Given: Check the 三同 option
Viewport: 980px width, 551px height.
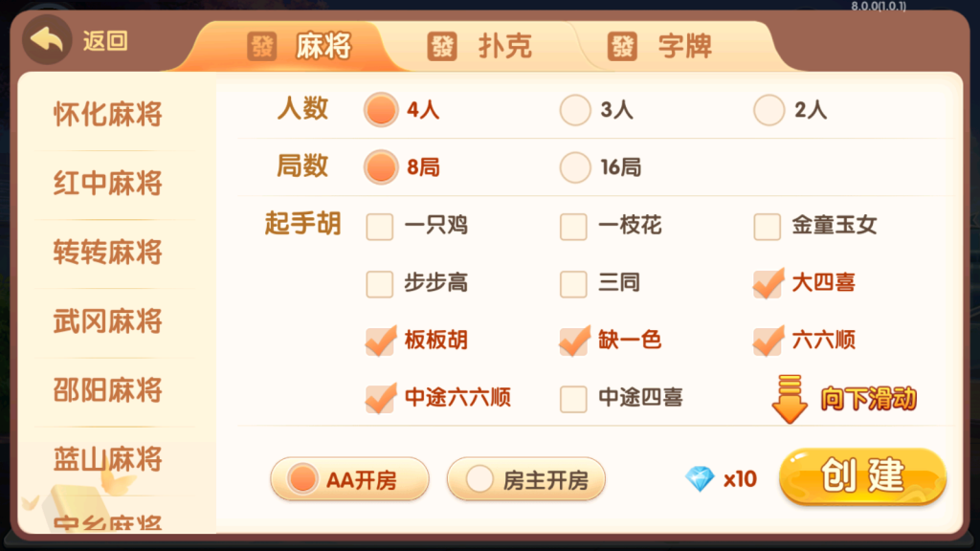Looking at the screenshot, I should (572, 284).
